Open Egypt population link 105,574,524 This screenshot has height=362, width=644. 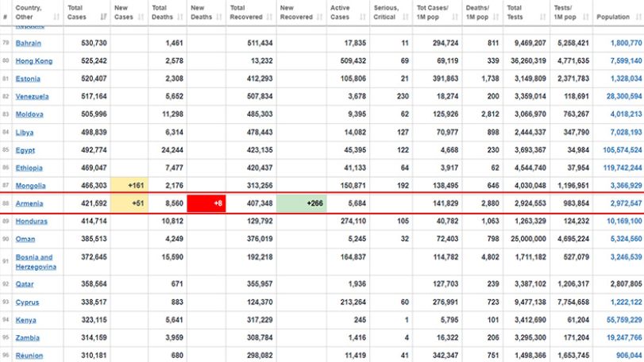[x=623, y=150]
